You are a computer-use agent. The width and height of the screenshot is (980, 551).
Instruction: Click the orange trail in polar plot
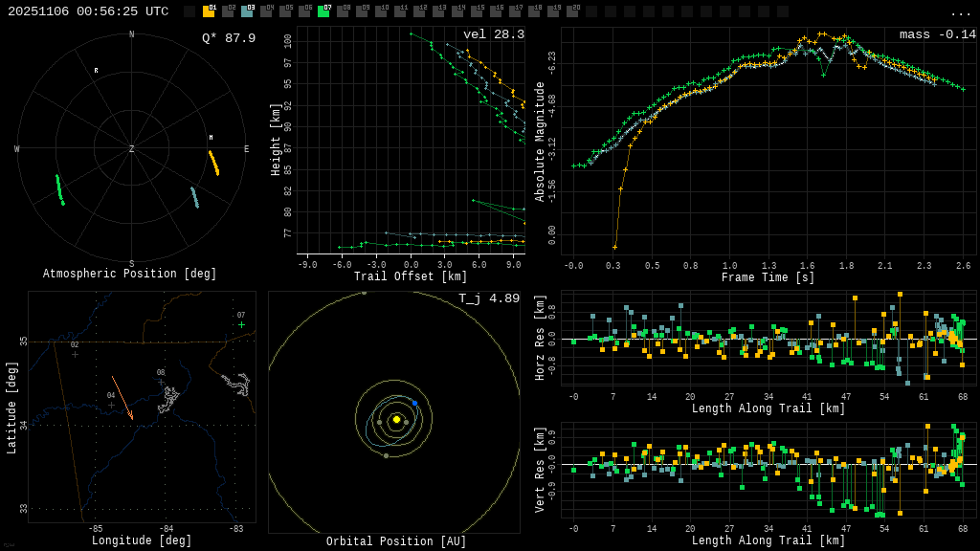pyautogui.click(x=214, y=163)
